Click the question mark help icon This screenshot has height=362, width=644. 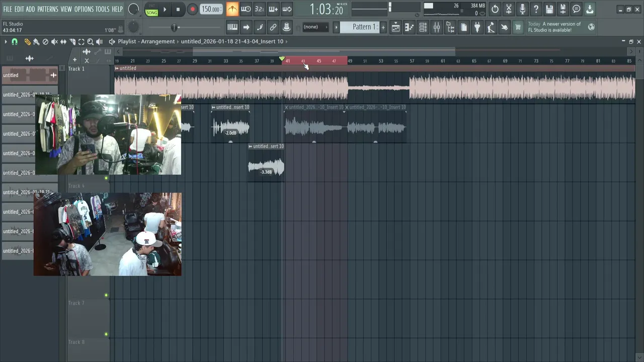536,9
